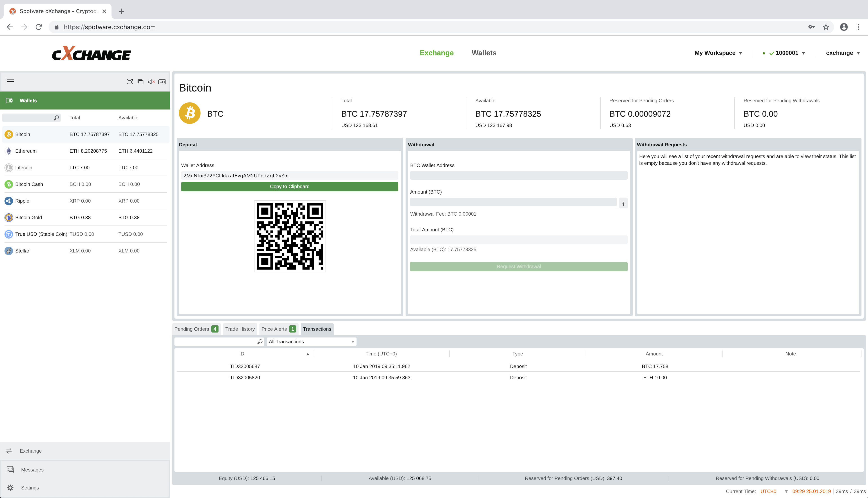Screen dimensions: 868x498
Task: Click the BTC Wallet Address field
Action: 518,175
